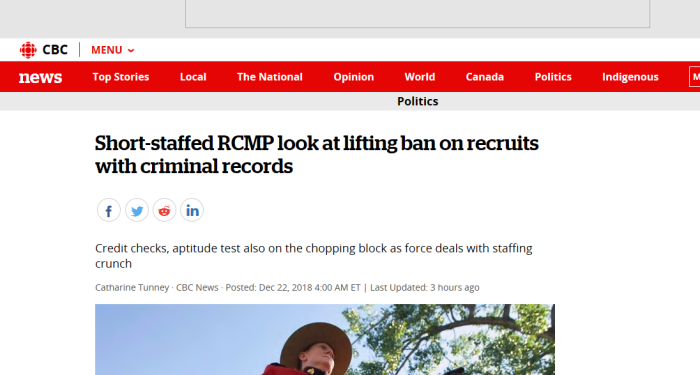Select Politics in the red nav bar
The width and height of the screenshot is (700, 375).
[x=553, y=77]
